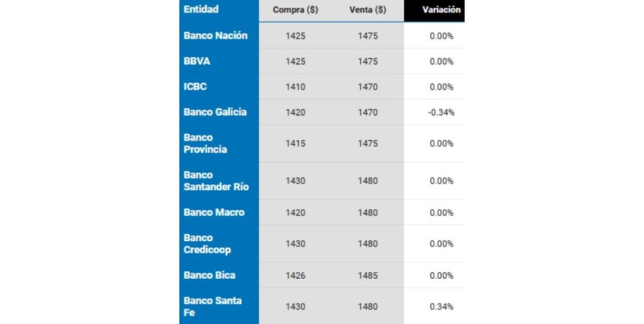Select the Banco Credicoop entity cell

pyautogui.click(x=207, y=244)
